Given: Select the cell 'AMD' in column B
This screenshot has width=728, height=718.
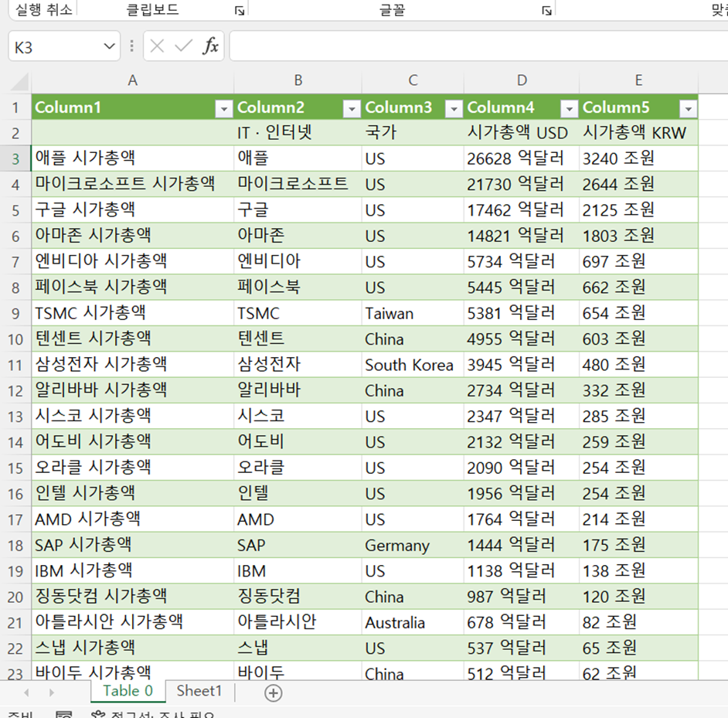Looking at the screenshot, I should (x=298, y=519).
